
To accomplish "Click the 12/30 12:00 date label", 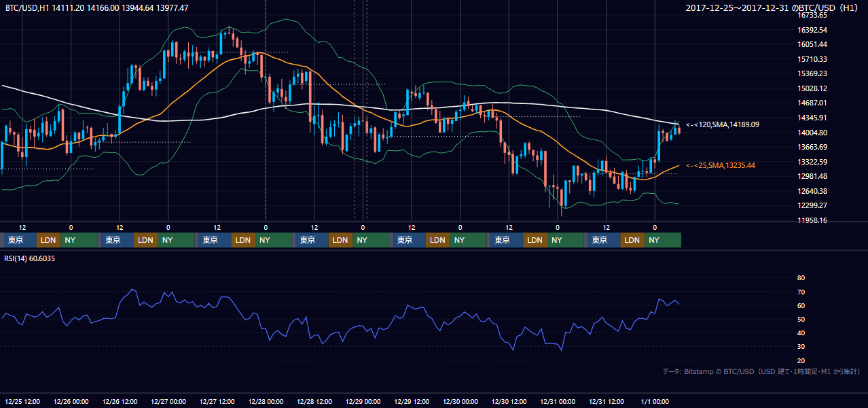I will [x=509, y=402].
